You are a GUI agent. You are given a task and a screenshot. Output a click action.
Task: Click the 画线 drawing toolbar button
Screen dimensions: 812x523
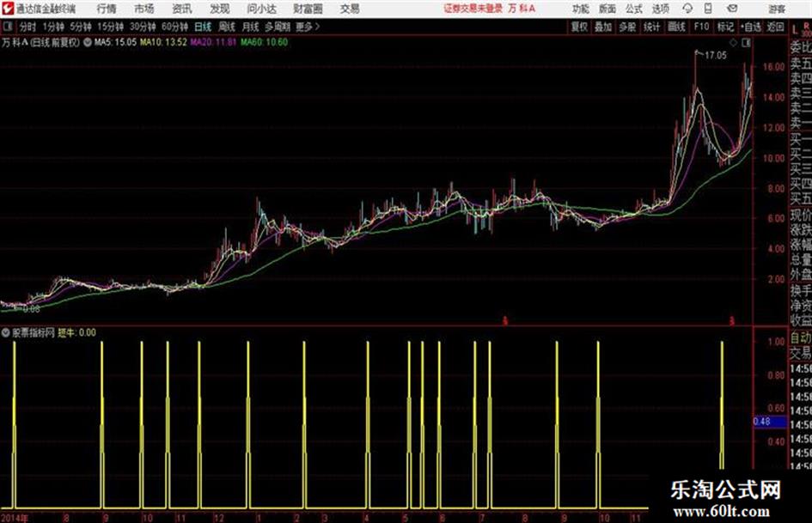pos(676,27)
